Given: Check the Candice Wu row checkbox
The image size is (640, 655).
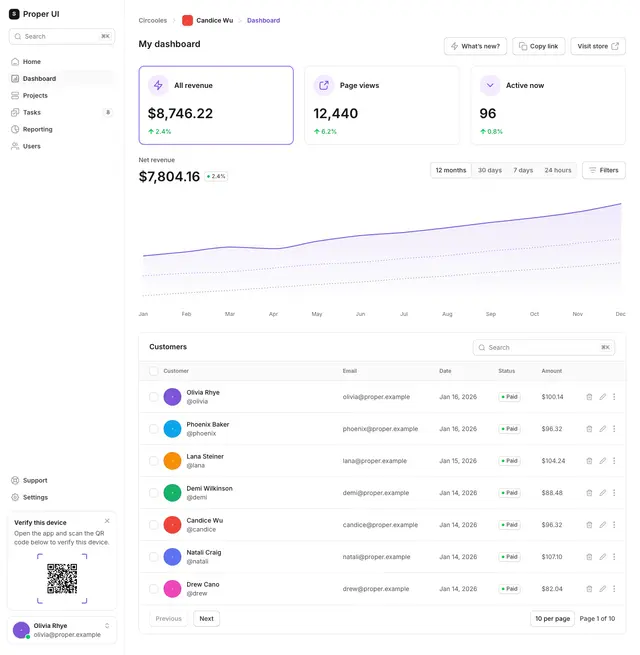Looking at the screenshot, I should 154,525.
